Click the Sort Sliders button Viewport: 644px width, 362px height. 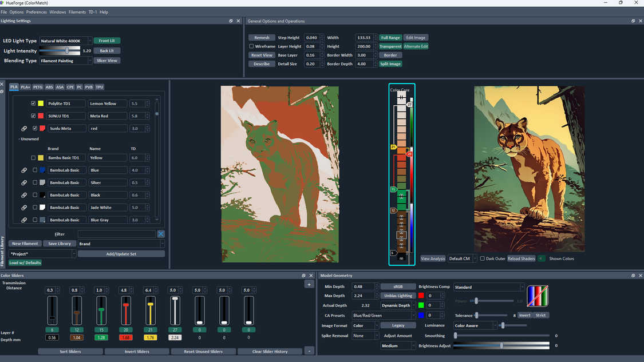(70, 352)
